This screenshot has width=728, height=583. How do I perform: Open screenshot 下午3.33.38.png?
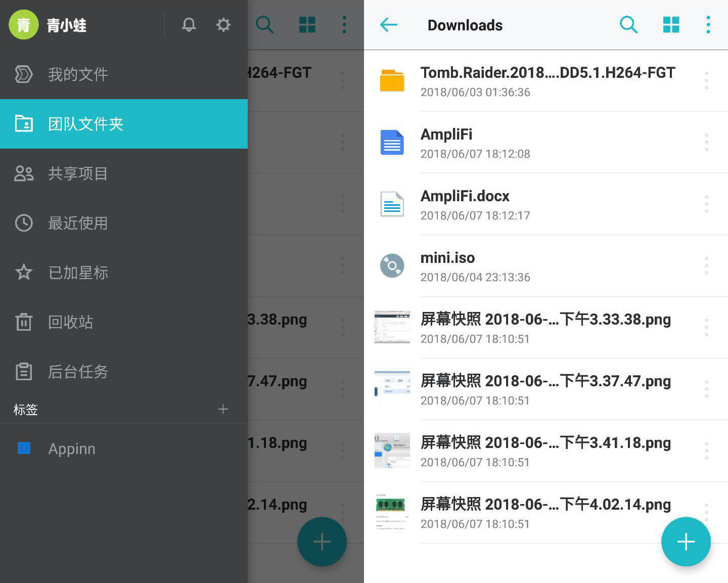[x=546, y=328]
